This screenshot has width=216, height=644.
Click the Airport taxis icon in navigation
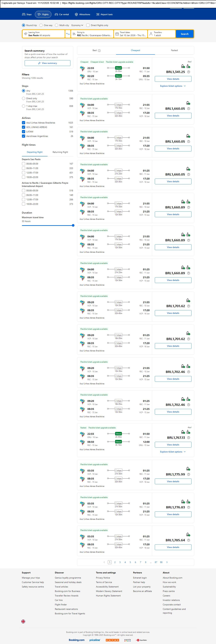(98, 15)
